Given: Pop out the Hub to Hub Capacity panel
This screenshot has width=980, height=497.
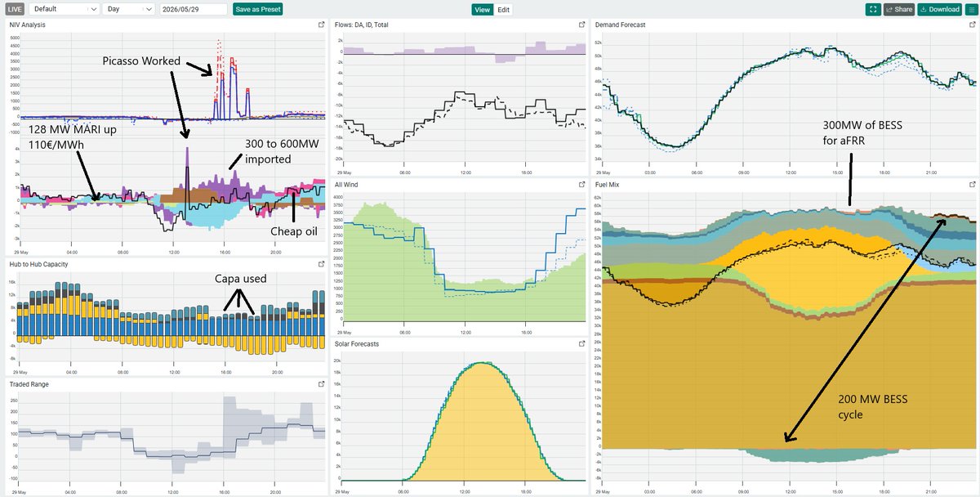Looking at the screenshot, I should pos(321,265).
